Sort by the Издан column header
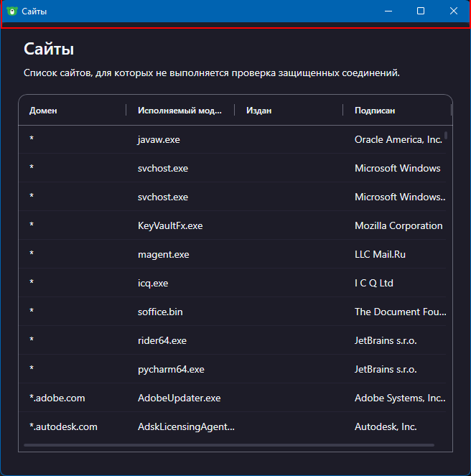This screenshot has width=471, height=476. coord(258,111)
